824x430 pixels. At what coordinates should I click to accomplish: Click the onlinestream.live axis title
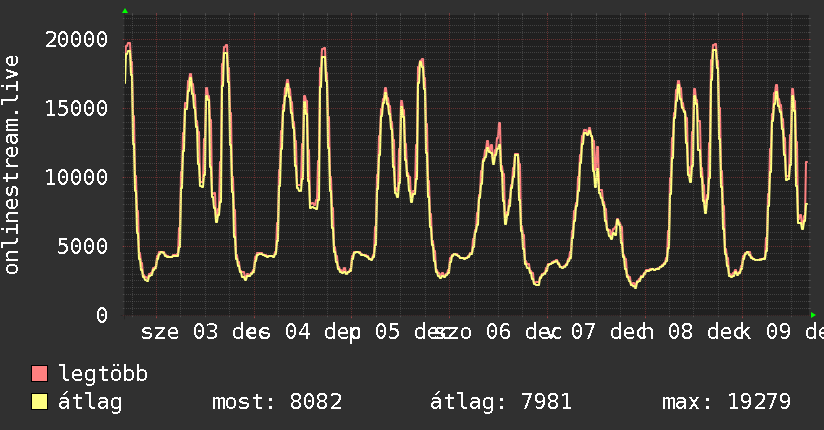point(11,165)
